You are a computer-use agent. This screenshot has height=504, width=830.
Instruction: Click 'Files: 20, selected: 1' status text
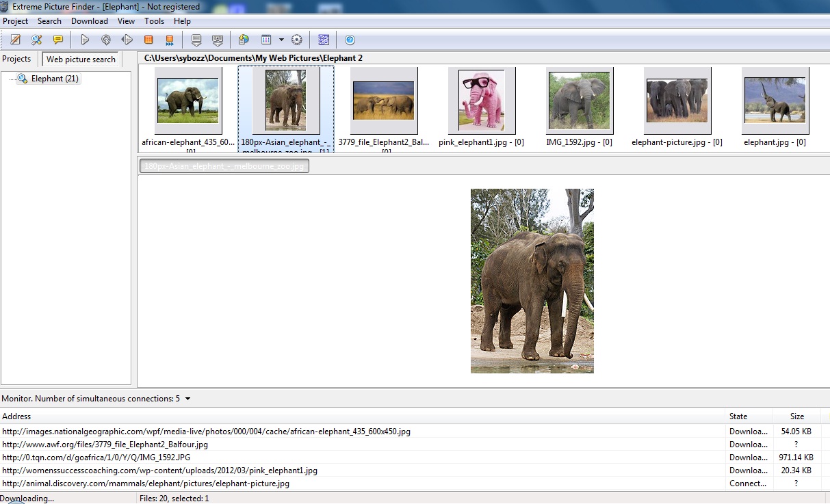tap(174, 499)
